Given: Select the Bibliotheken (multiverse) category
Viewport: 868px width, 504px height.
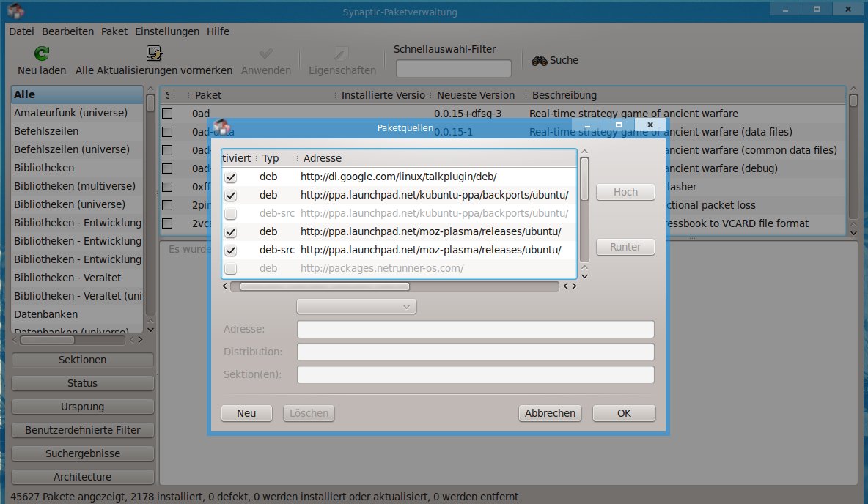Looking at the screenshot, I should [x=77, y=186].
